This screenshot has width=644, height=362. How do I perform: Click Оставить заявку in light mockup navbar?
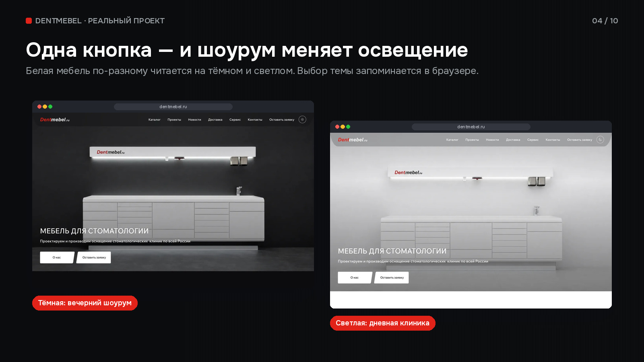pyautogui.click(x=580, y=140)
